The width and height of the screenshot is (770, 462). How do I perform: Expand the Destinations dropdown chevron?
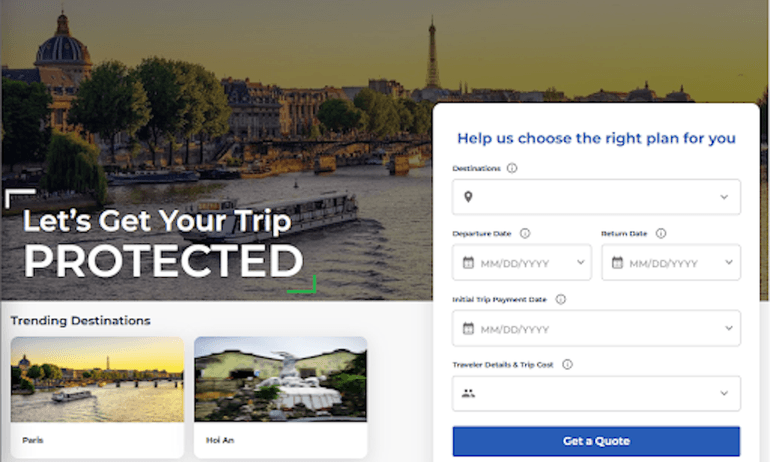(x=724, y=197)
